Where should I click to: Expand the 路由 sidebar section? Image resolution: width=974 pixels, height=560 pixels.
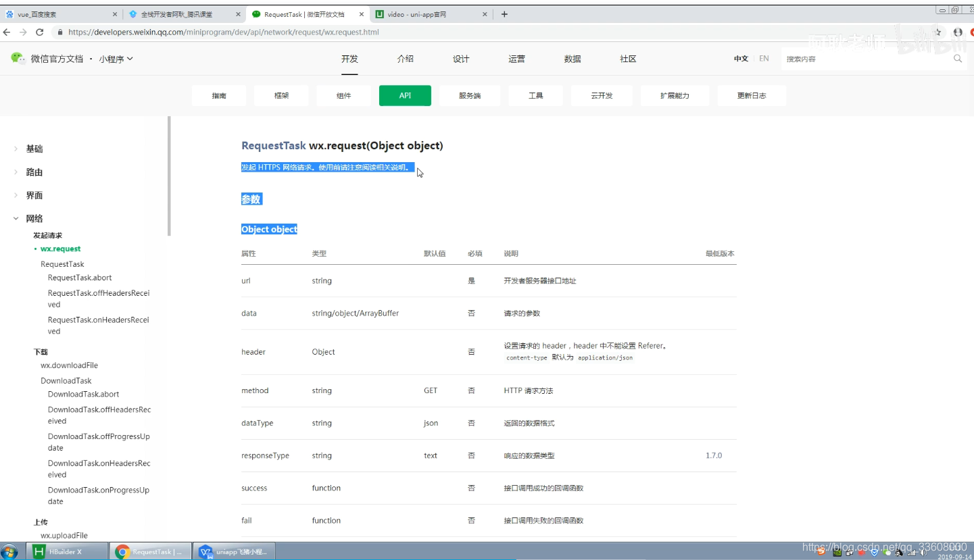34,172
